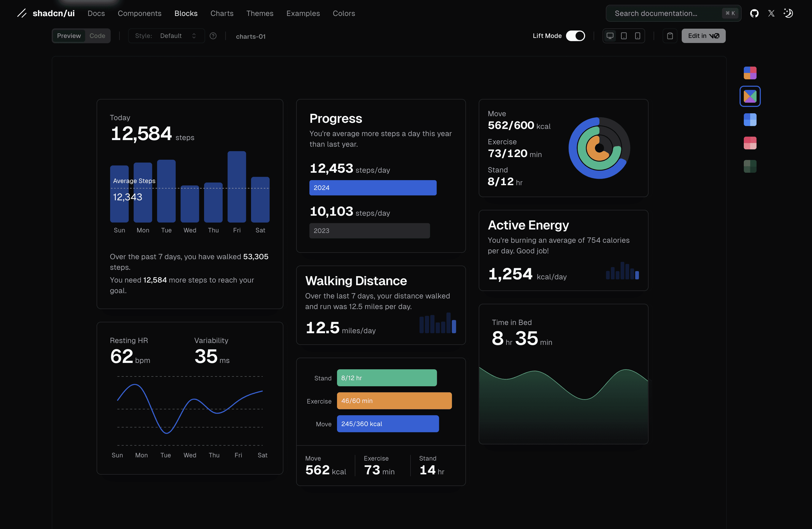Select the blue theme swatch
This screenshot has height=529, width=812.
tap(750, 120)
